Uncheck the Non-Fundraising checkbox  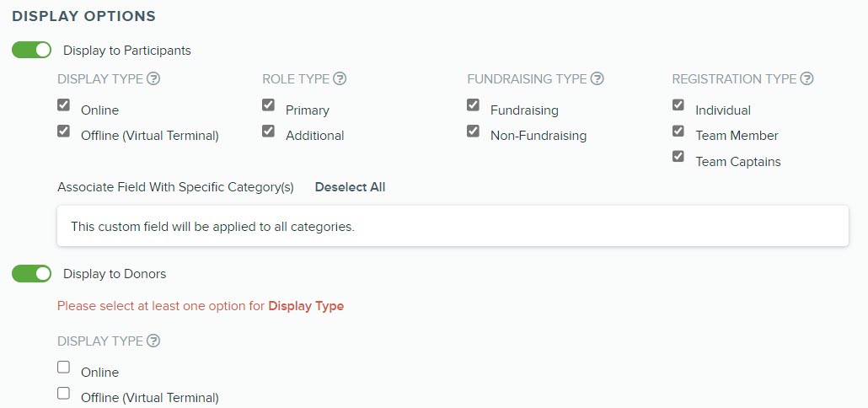click(x=473, y=131)
